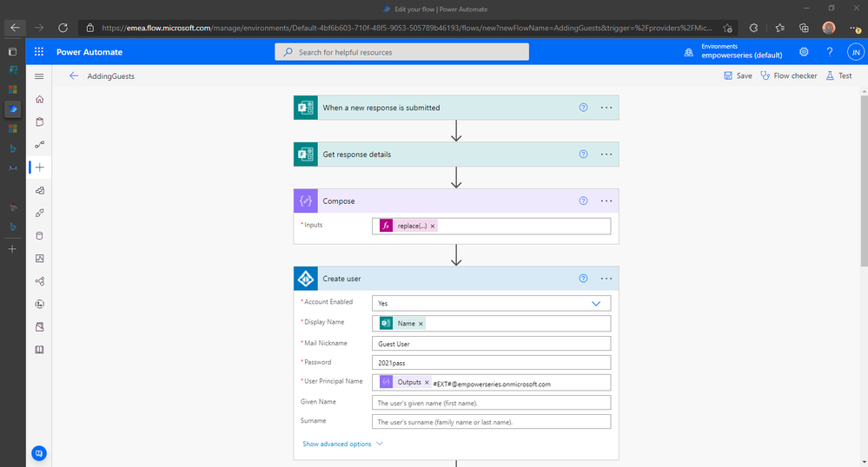Click the Environments picker icon
The width and height of the screenshot is (868, 467).
click(x=689, y=53)
